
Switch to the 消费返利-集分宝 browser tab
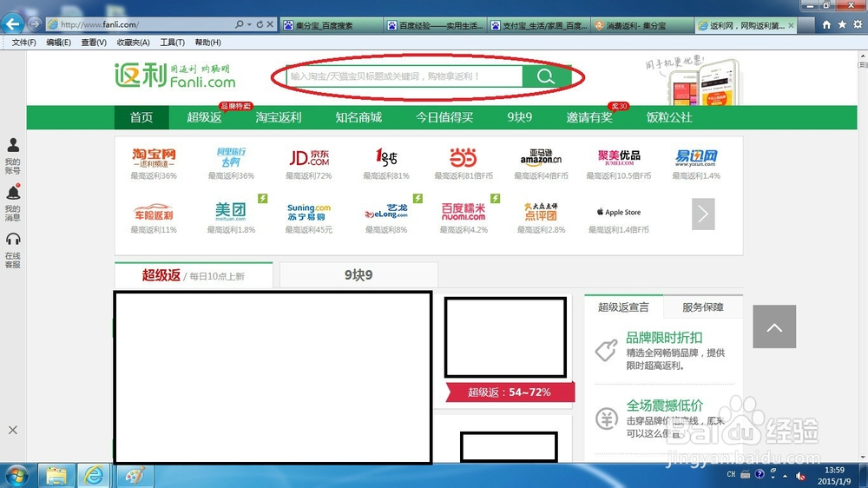pyautogui.click(x=642, y=25)
